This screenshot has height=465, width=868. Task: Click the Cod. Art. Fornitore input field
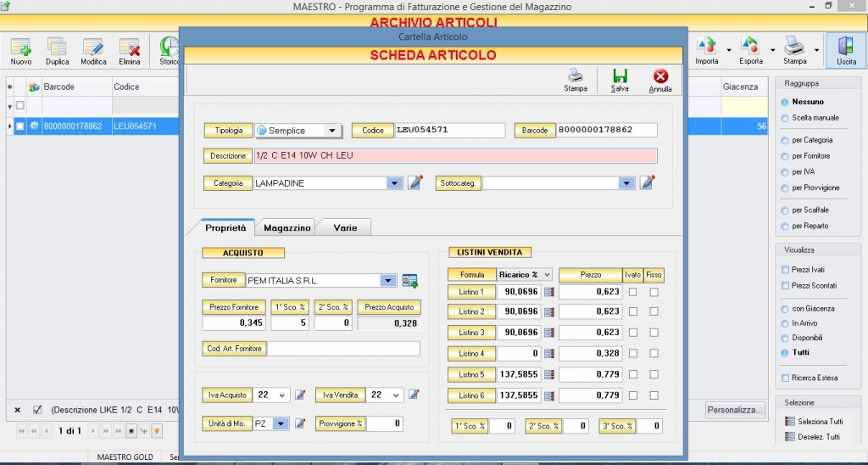[x=343, y=349]
